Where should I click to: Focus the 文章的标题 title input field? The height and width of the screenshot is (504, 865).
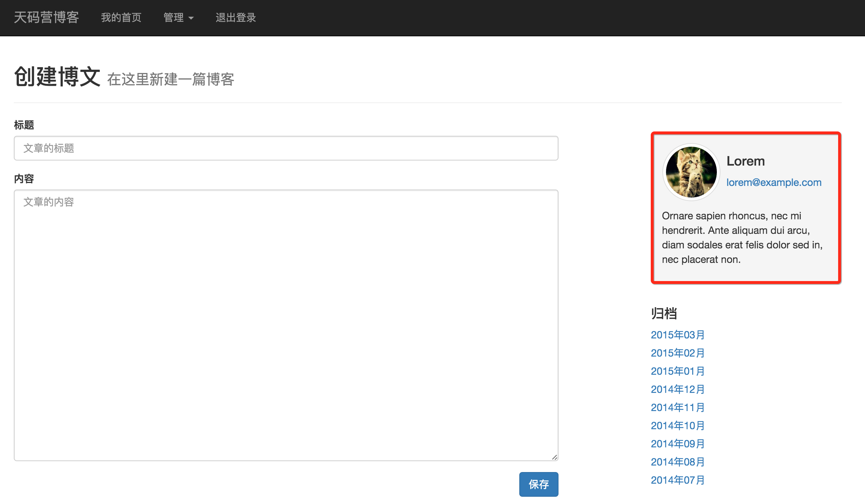[285, 148]
